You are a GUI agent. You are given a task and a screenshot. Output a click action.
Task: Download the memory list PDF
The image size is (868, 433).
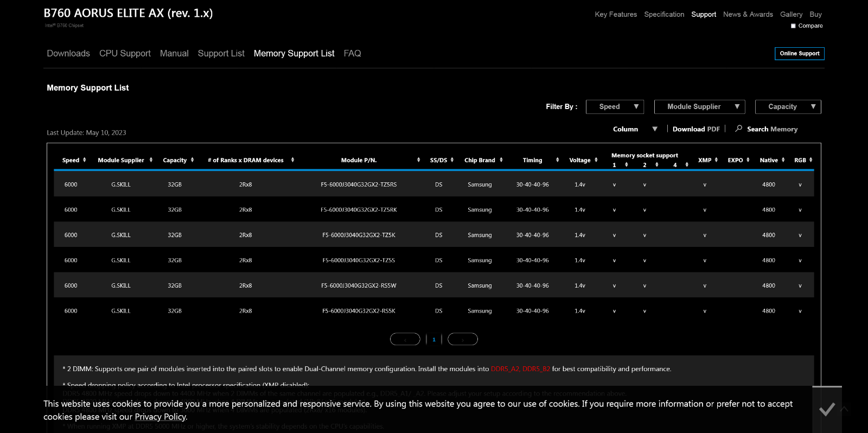pos(696,129)
